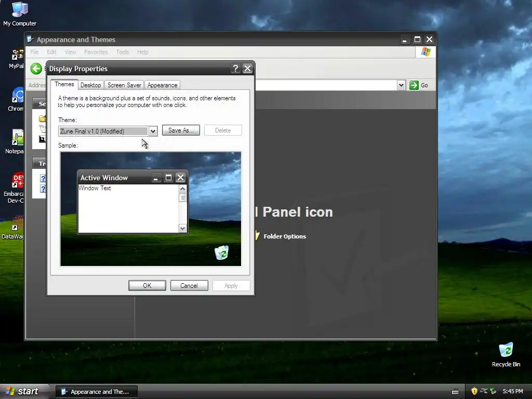This screenshot has height=399, width=532.
Task: Click the Windows flag logo in the window
Action: [x=426, y=52]
